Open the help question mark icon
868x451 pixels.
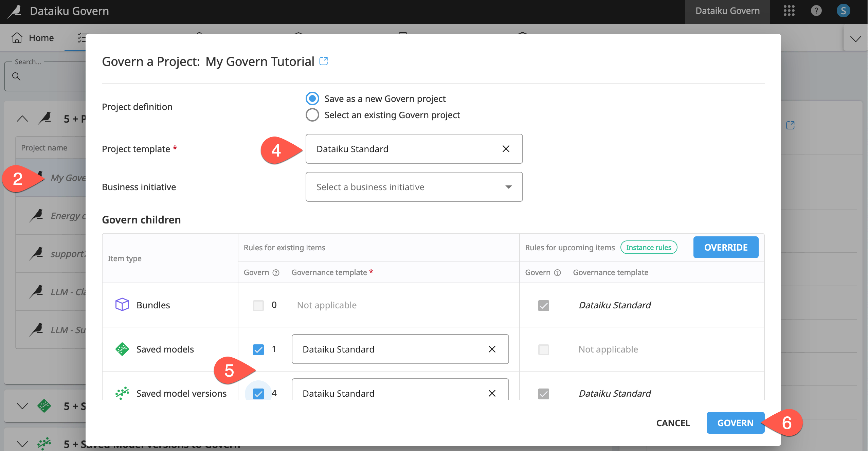click(816, 11)
